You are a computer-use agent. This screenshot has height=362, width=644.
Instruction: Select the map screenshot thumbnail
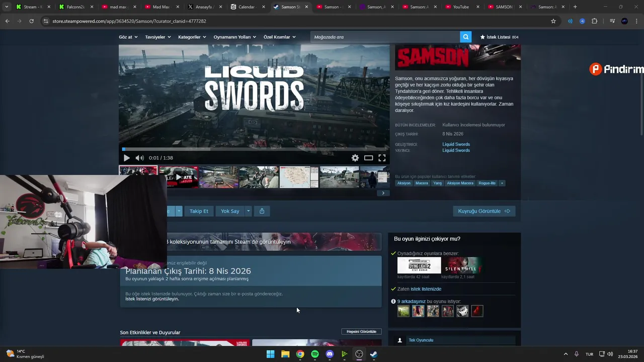[x=299, y=177]
